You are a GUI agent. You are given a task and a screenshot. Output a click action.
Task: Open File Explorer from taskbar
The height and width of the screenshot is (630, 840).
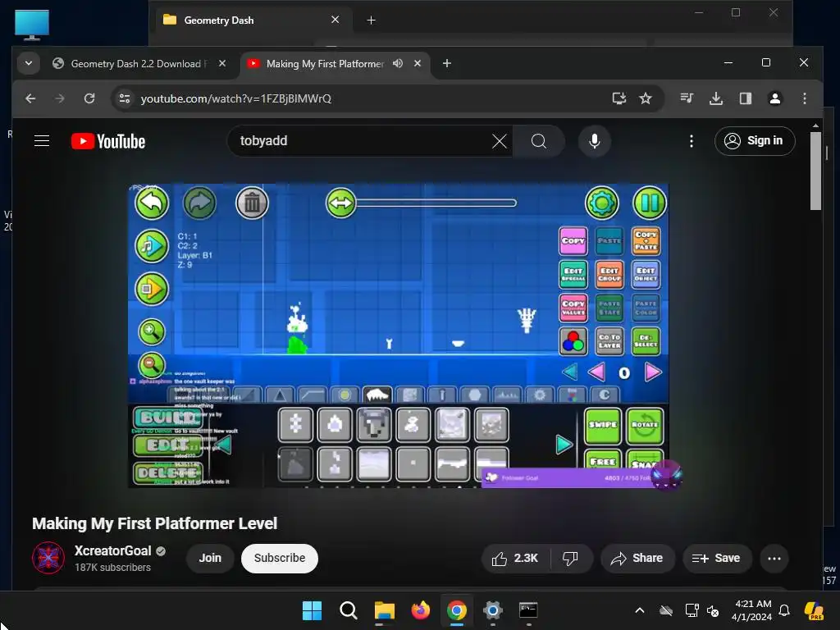[x=384, y=610]
